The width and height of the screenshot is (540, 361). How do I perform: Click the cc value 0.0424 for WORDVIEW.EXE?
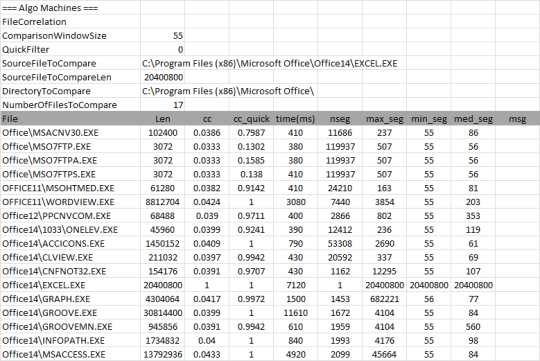(207, 202)
